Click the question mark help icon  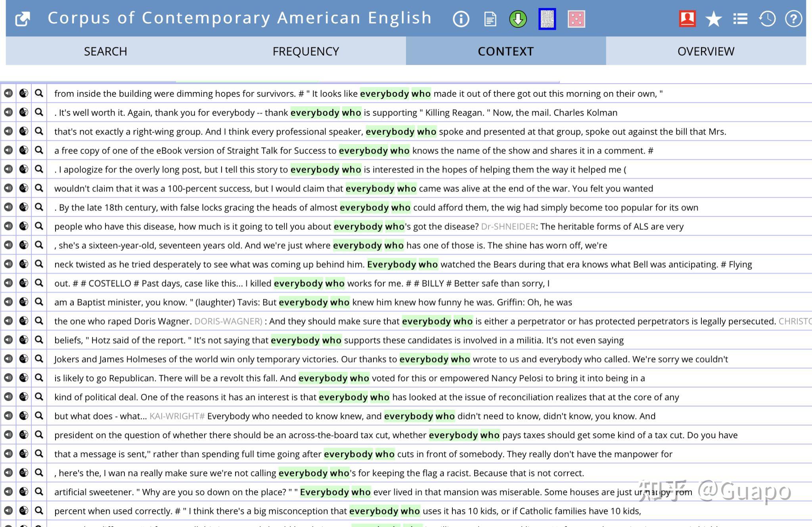point(793,19)
